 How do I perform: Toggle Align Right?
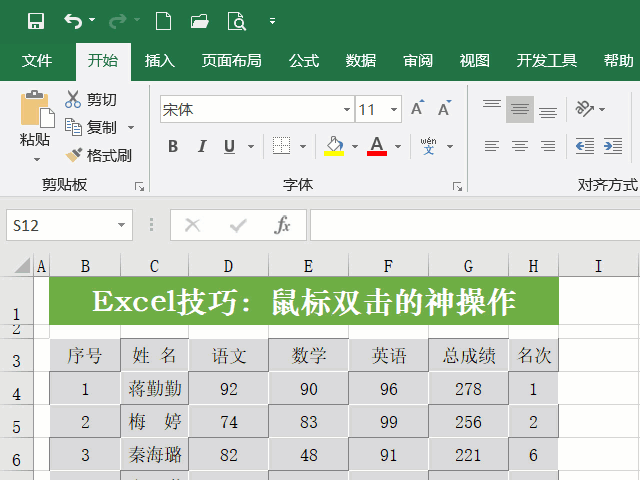point(548,146)
